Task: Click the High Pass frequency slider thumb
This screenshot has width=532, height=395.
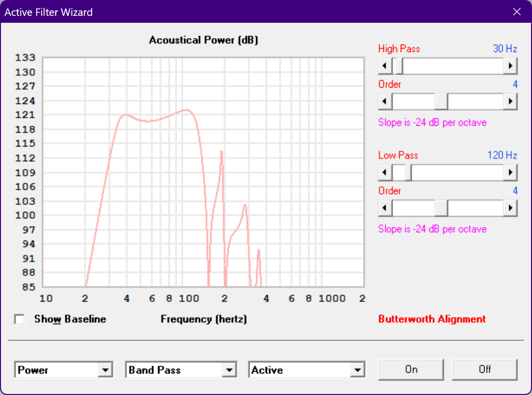Action: point(400,66)
